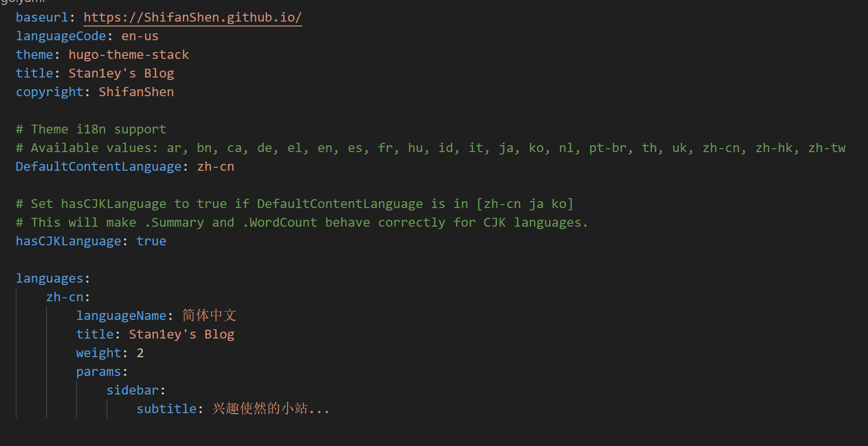
Task: Click the top-level title key
Action: 34,74
